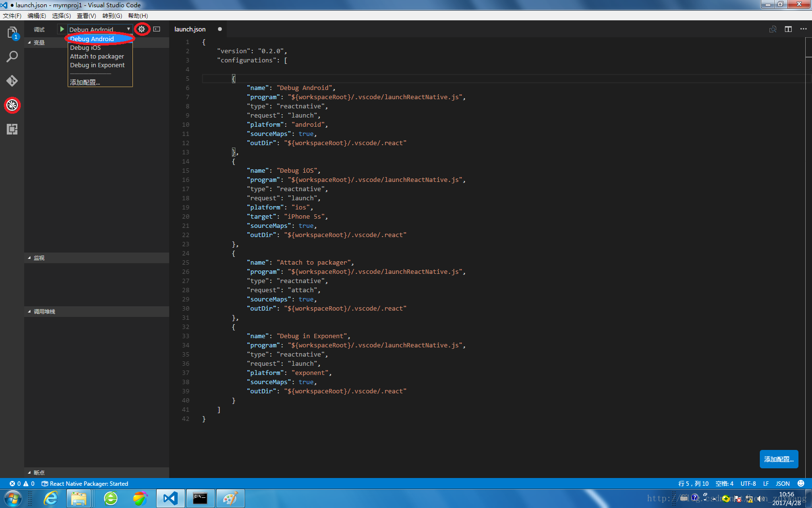
Task: Open the debug console icon
Action: (157, 29)
